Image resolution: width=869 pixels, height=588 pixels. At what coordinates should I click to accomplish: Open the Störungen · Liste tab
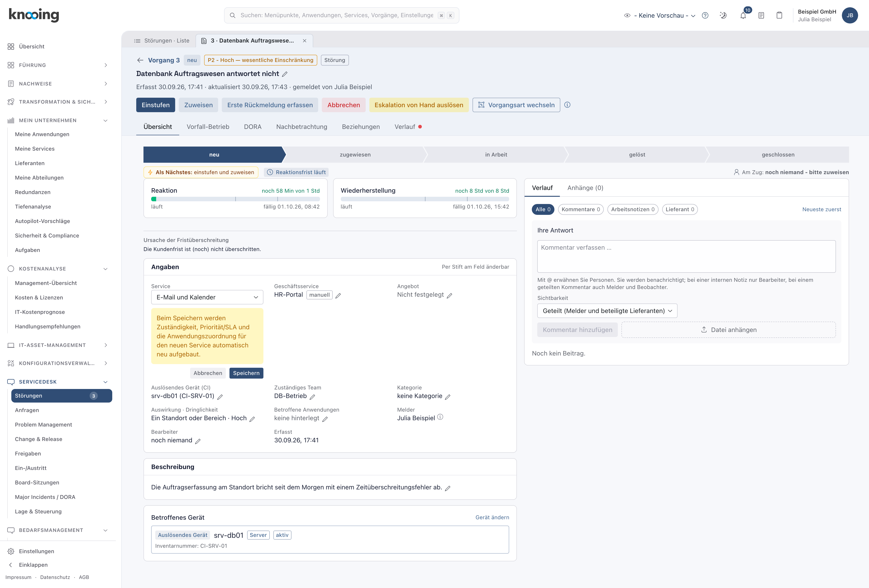tap(162, 41)
